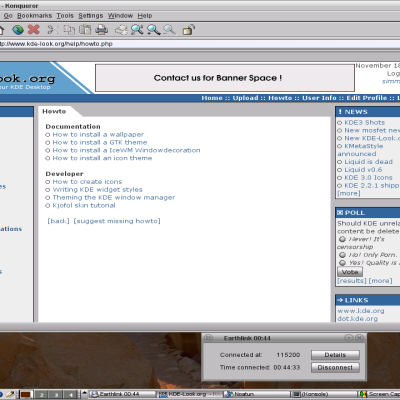The width and height of the screenshot is (400, 400).
Task: Click the Cut scissors icon
Action: (52, 30)
